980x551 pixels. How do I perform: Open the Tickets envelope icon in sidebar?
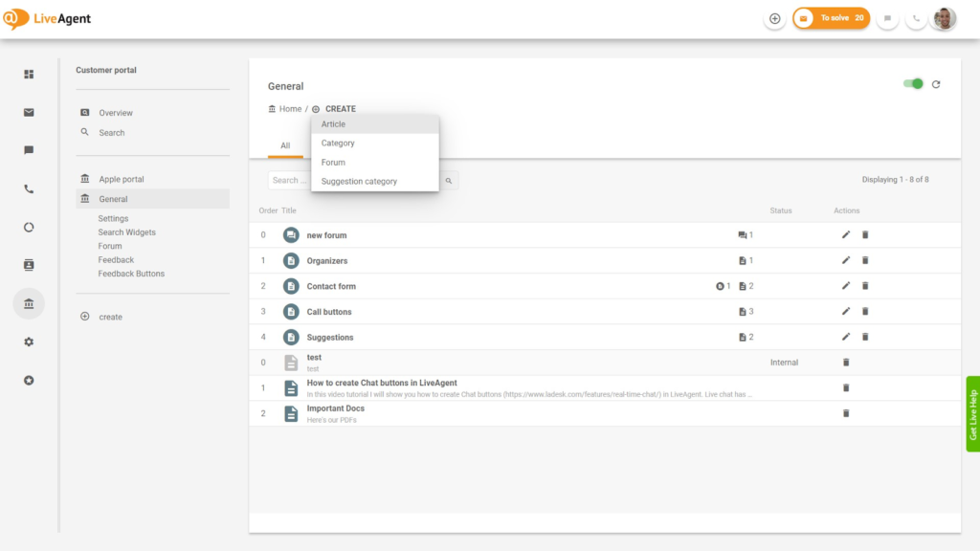29,113
